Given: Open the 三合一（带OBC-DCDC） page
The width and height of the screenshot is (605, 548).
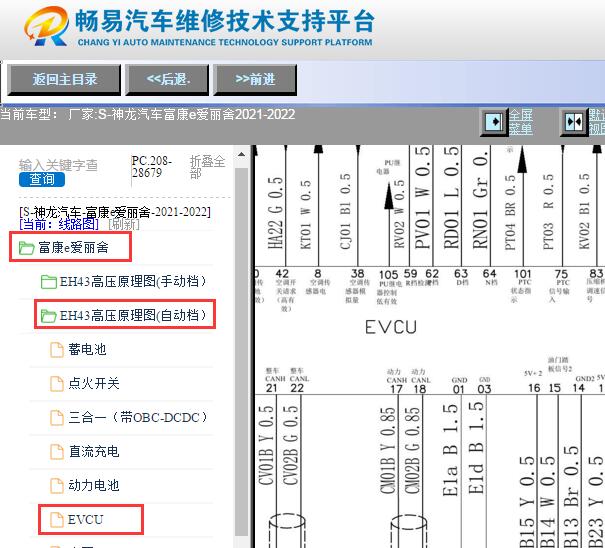Looking at the screenshot, I should [138, 417].
